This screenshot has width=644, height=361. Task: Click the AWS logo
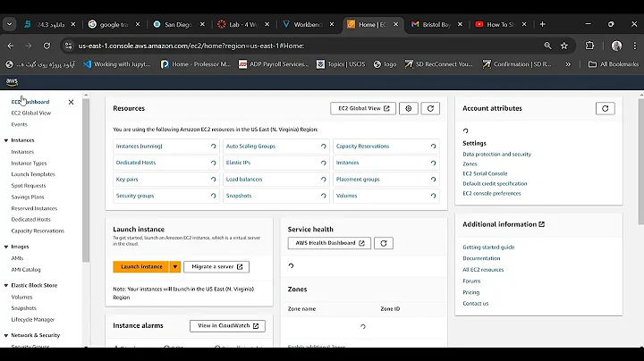pyautogui.click(x=13, y=81)
